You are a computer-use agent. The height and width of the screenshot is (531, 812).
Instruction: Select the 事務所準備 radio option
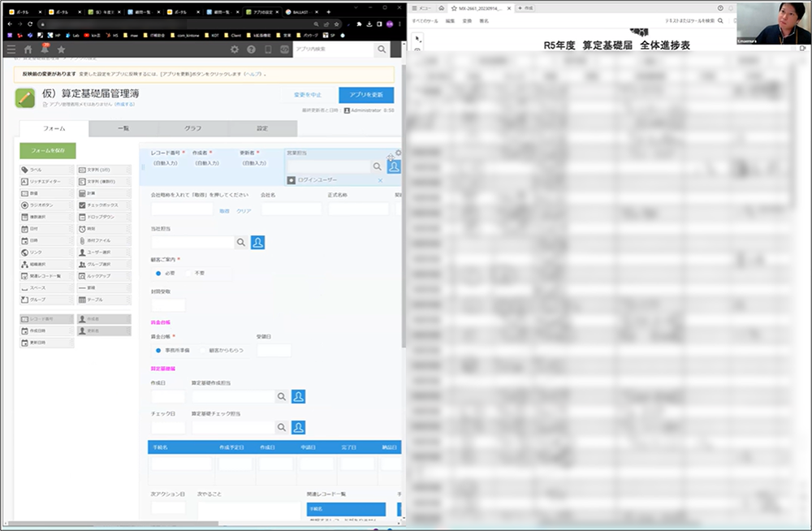158,350
